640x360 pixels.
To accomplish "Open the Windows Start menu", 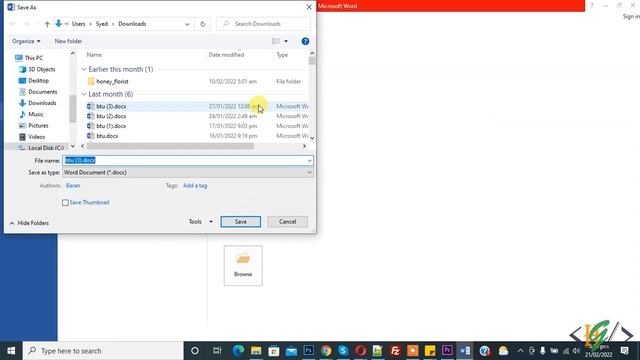I will click(x=11, y=351).
